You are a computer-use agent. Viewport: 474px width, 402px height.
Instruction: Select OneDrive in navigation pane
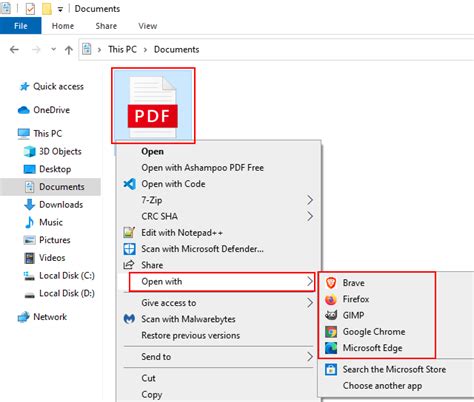[x=51, y=110]
